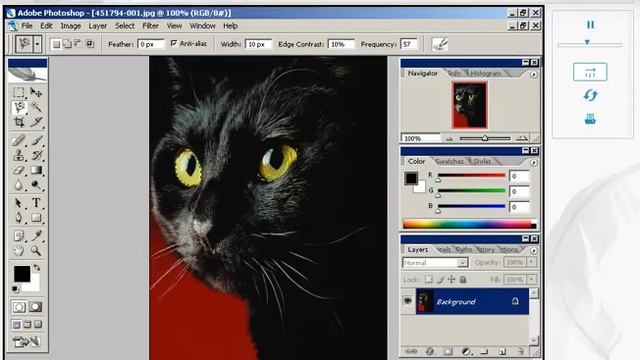Toggle lock image pixels brush icon
Image resolution: width=640 pixels, height=360 pixels.
tap(440, 280)
